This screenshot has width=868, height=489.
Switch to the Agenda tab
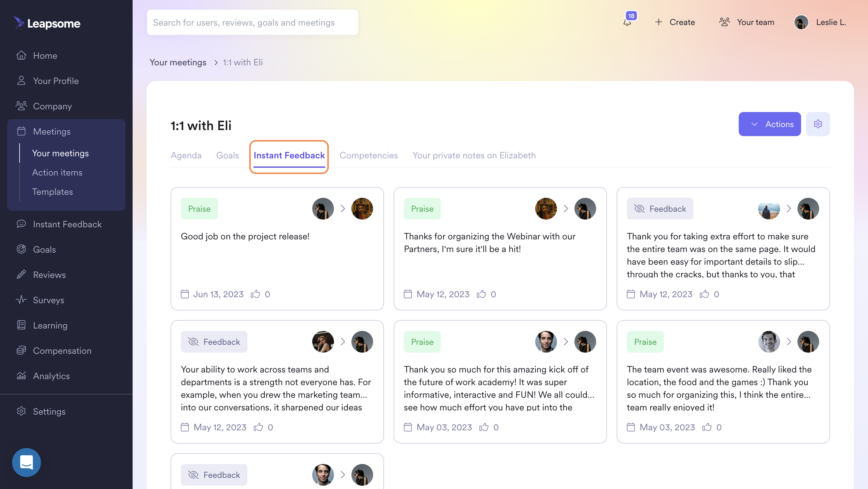tap(186, 155)
